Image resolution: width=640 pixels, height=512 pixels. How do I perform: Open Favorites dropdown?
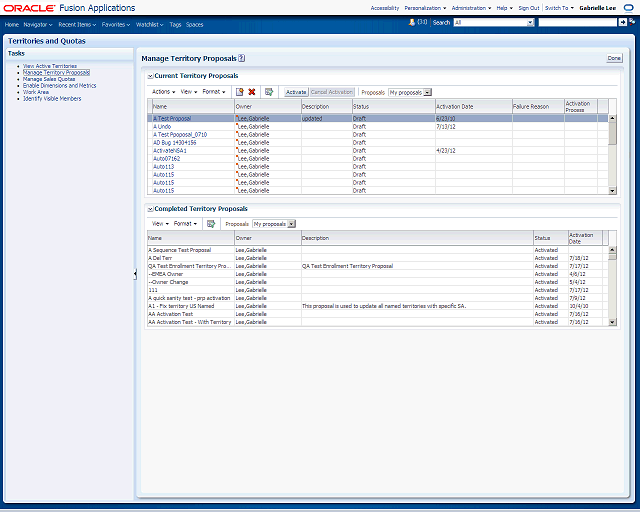(x=116, y=24)
